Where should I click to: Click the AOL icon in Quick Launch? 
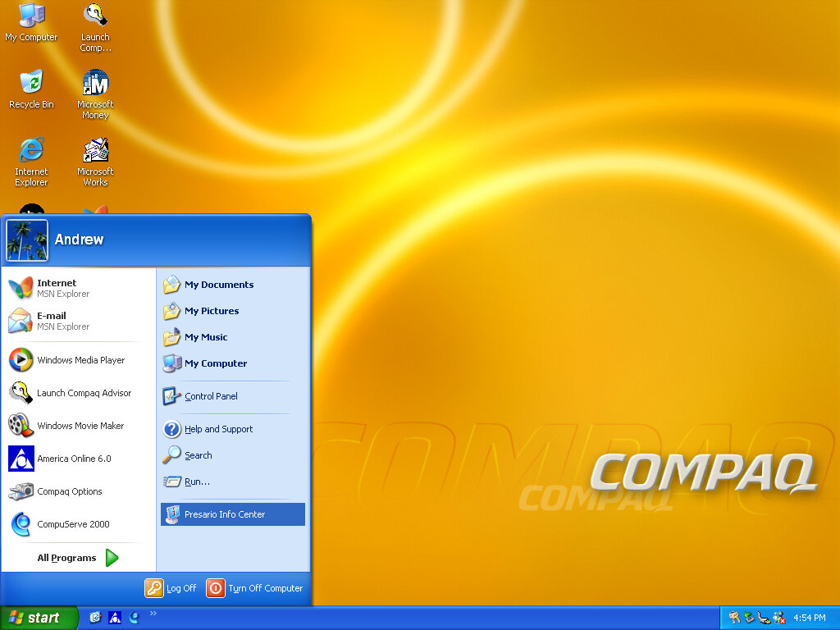(x=115, y=618)
